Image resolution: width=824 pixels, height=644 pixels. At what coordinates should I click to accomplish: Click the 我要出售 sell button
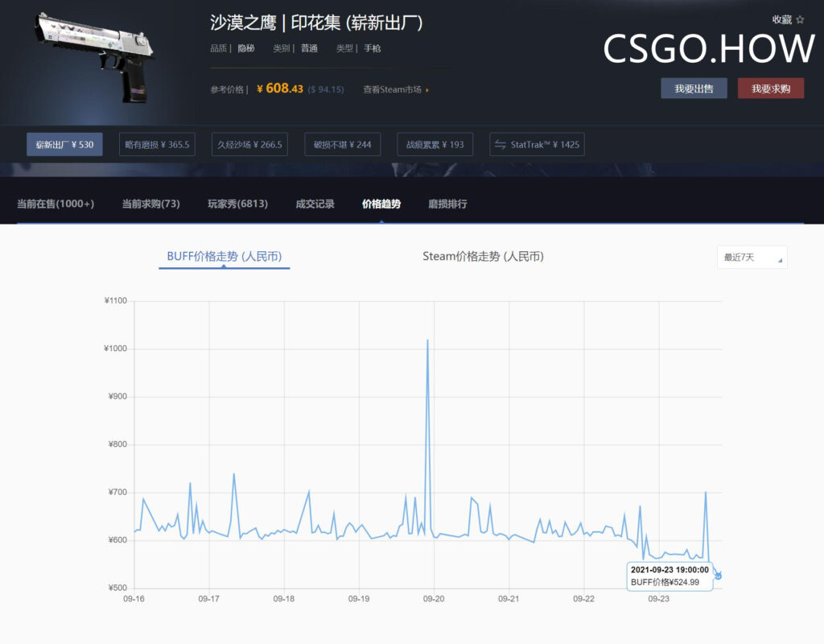click(694, 89)
